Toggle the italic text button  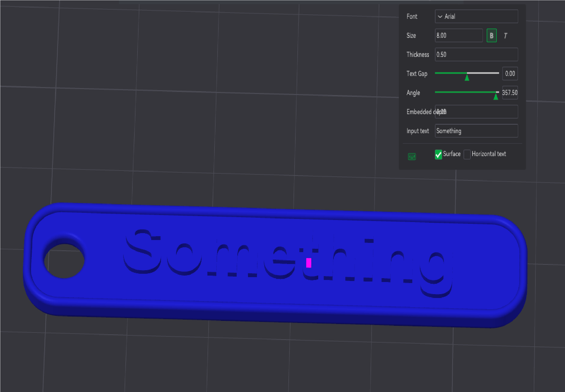505,36
